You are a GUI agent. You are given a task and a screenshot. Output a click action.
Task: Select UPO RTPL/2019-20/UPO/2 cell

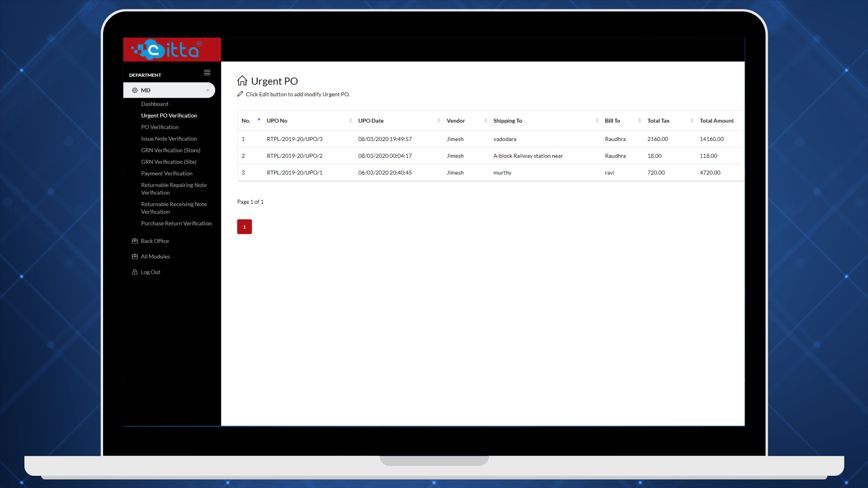pyautogui.click(x=295, y=156)
